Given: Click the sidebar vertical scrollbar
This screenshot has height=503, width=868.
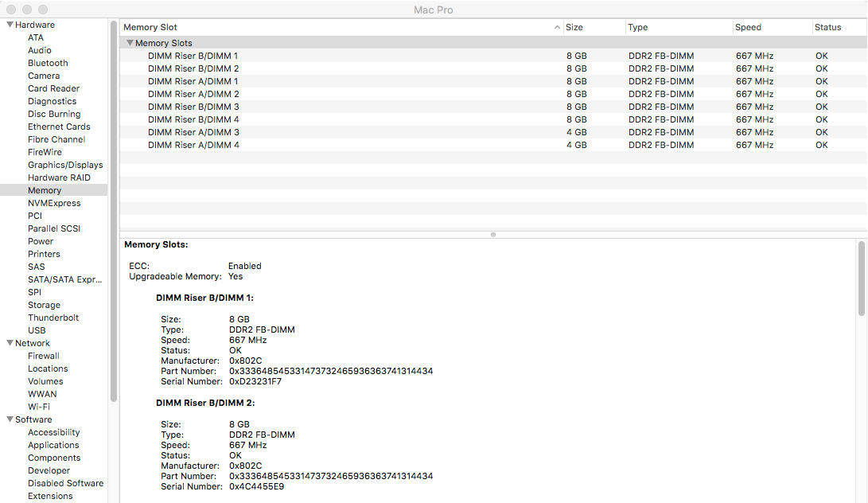Looking at the screenshot, I should (x=114, y=211).
